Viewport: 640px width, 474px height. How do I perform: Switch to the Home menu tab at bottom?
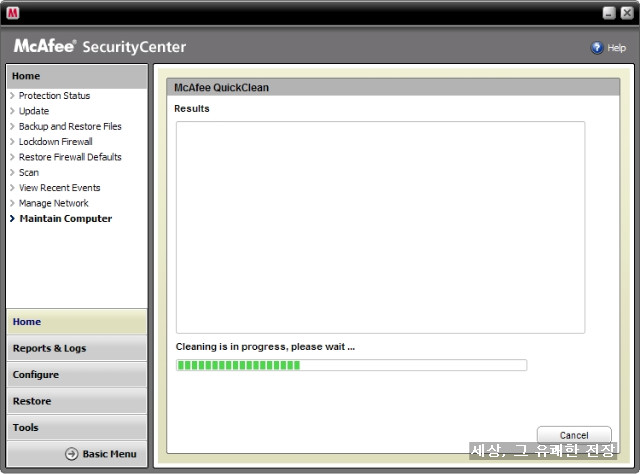[77, 322]
